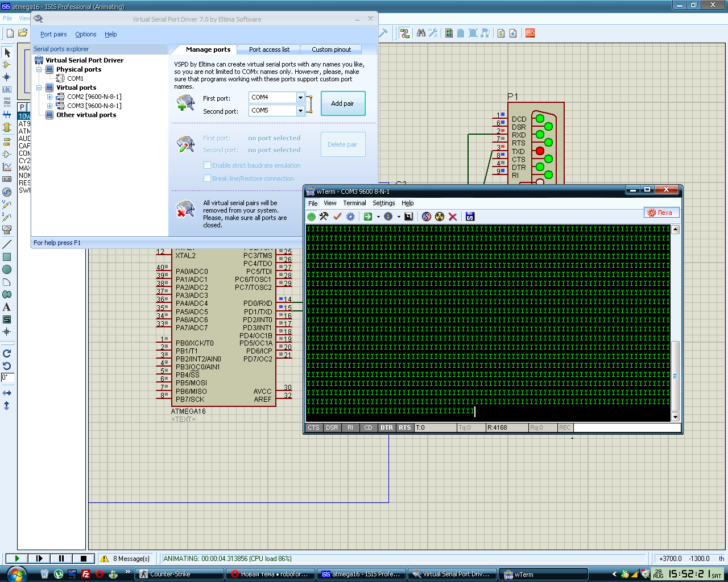The image size is (728, 582).
Task: Select the generator mode sine icon
Action: 7,192
